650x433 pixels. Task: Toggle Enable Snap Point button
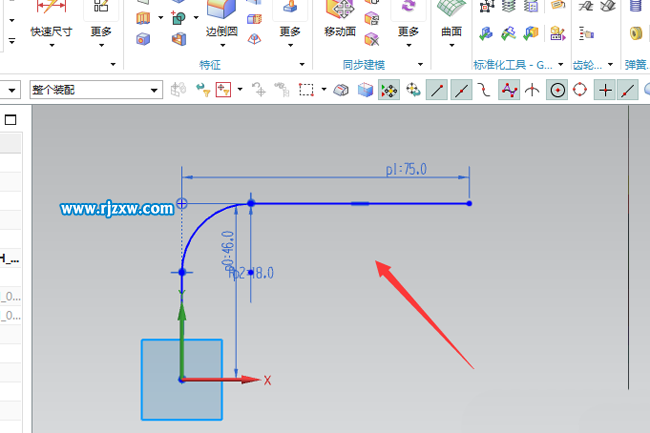389,90
